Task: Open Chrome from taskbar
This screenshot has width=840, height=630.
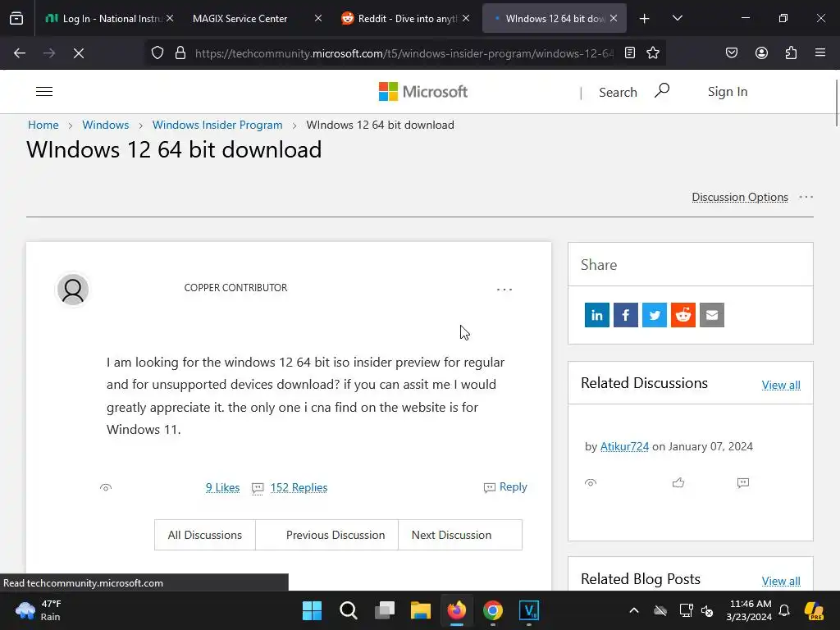Action: point(493,610)
